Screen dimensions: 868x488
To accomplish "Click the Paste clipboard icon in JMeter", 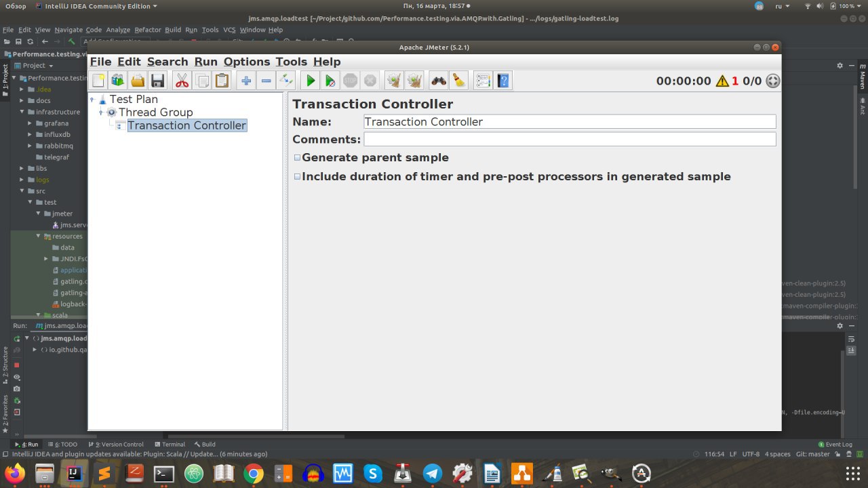I will 221,81.
